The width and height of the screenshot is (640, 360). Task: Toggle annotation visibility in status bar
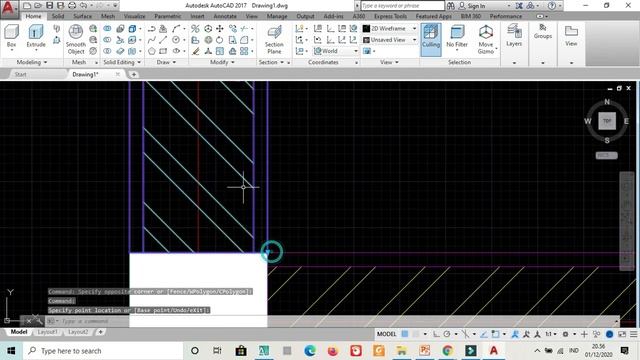tap(515, 334)
